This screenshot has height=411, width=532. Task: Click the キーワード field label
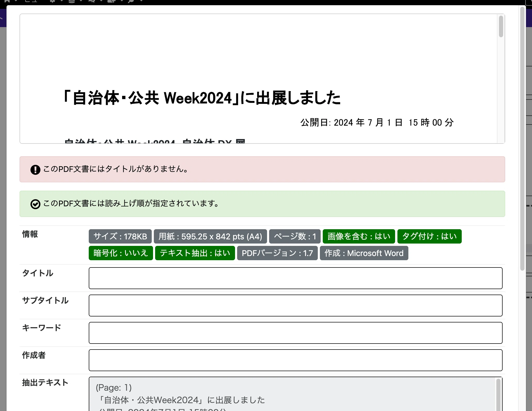42,328
